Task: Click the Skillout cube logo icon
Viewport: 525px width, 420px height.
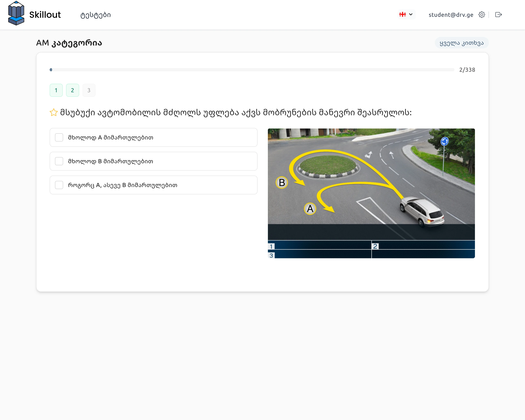Action: [16, 14]
